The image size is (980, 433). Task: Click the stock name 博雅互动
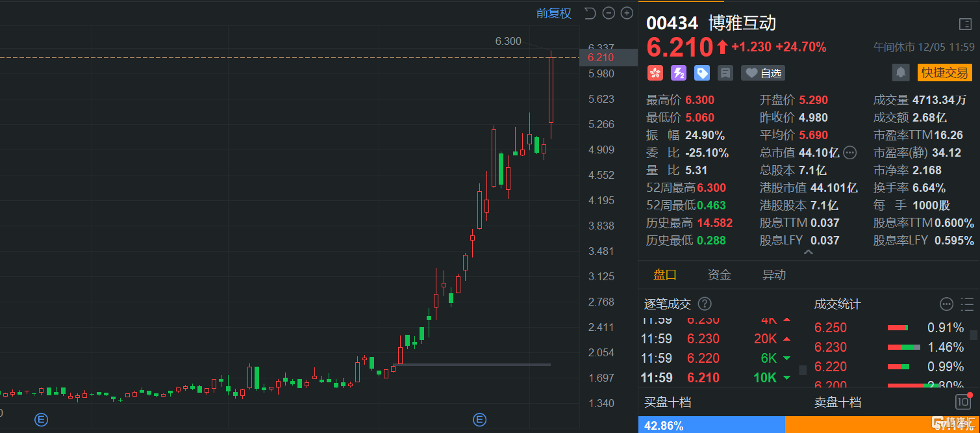pyautogui.click(x=742, y=23)
